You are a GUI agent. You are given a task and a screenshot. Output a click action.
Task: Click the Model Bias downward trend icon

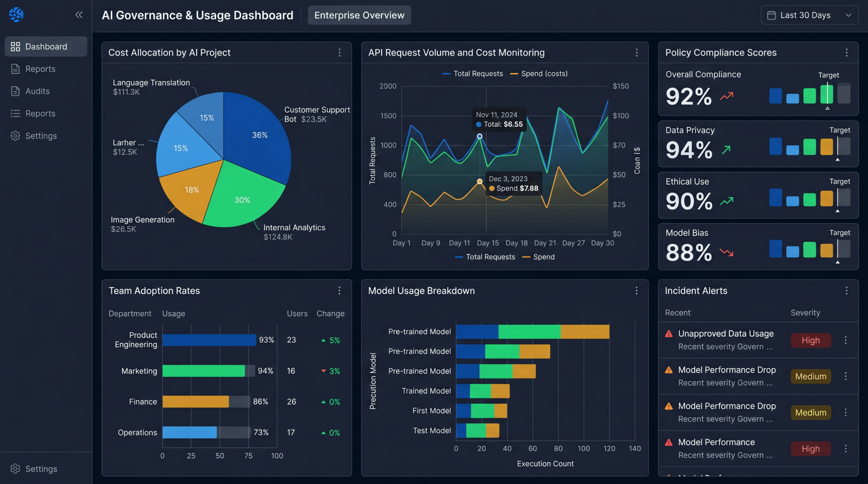[726, 253]
